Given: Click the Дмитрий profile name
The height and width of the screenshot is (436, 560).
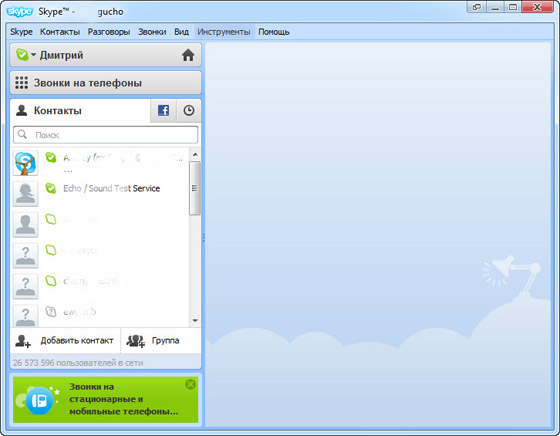Looking at the screenshot, I should click(61, 55).
